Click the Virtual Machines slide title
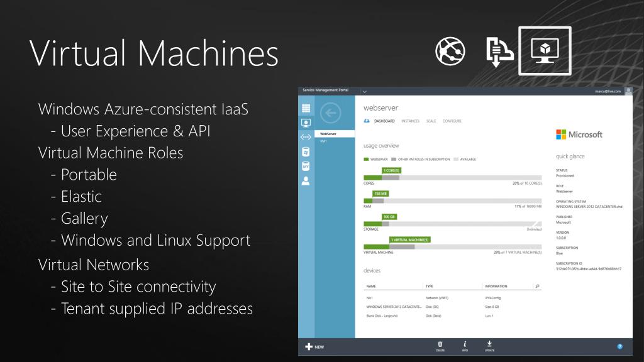Viewport: 644px width, 362px height. pyautogui.click(x=154, y=53)
